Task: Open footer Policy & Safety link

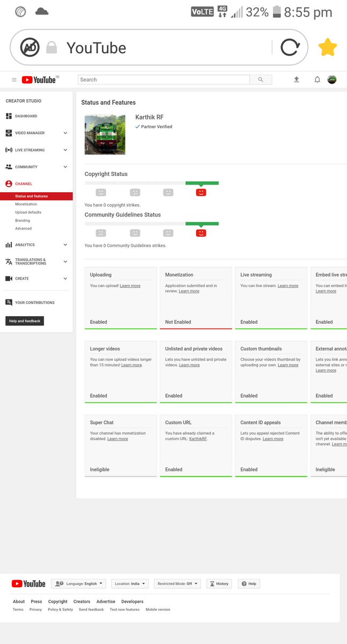Action: click(60, 610)
